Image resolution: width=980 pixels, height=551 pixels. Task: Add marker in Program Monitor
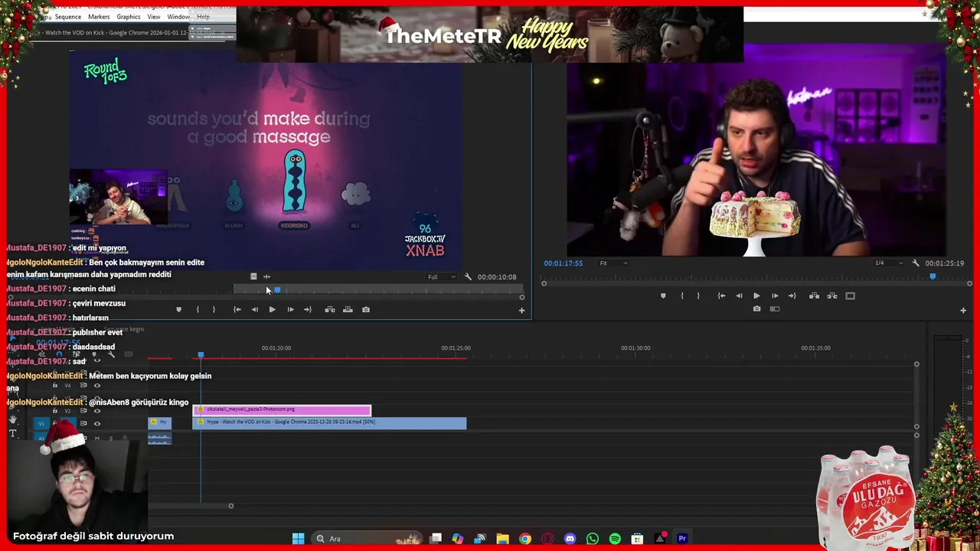click(x=663, y=296)
